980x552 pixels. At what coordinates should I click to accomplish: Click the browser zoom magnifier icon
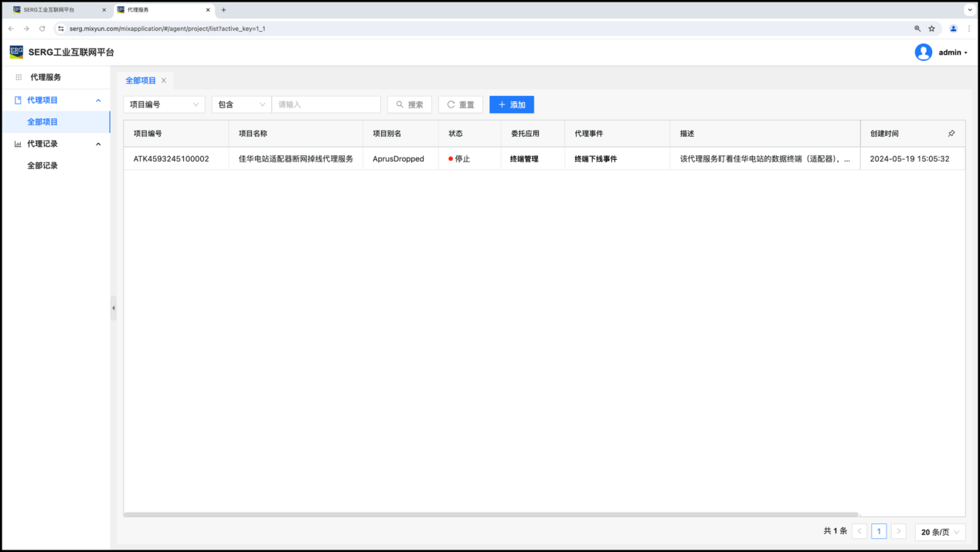tap(917, 29)
